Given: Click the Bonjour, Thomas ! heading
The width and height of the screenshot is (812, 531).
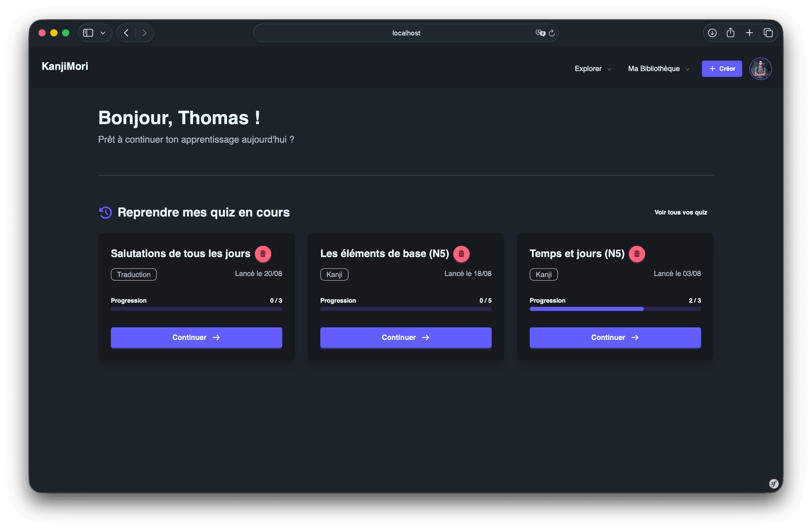Looking at the screenshot, I should 179,118.
